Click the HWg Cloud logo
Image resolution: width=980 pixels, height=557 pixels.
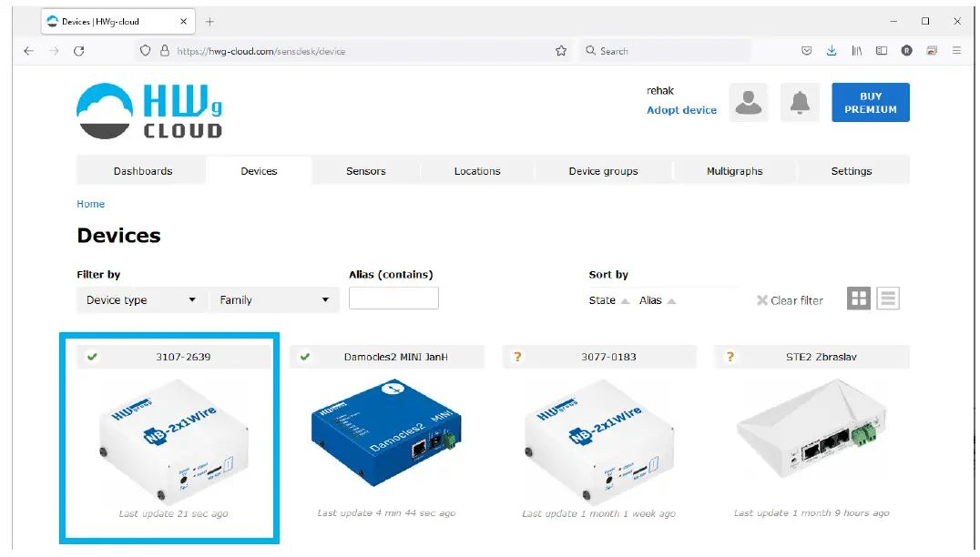(149, 111)
